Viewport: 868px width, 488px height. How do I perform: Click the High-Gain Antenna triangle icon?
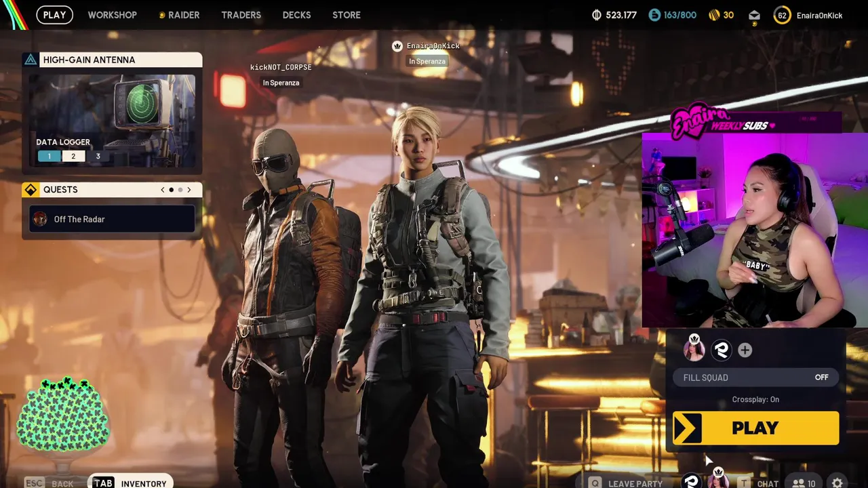pos(31,60)
